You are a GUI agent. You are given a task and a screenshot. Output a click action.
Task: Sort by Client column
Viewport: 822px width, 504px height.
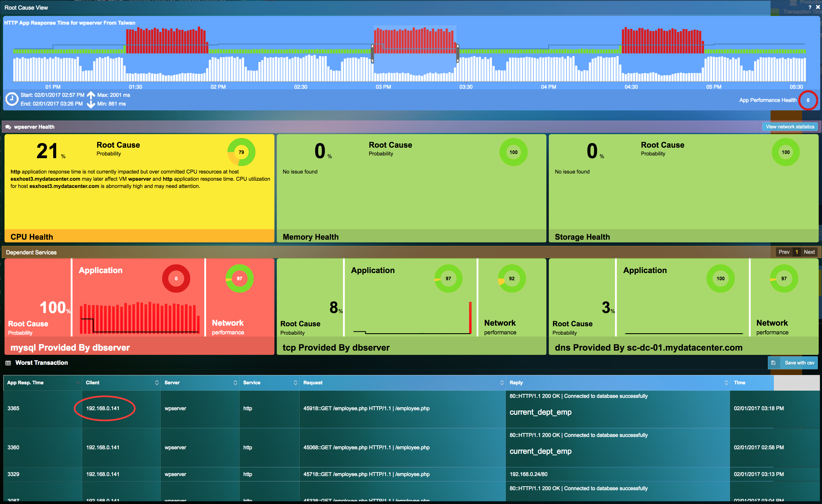tap(121, 383)
